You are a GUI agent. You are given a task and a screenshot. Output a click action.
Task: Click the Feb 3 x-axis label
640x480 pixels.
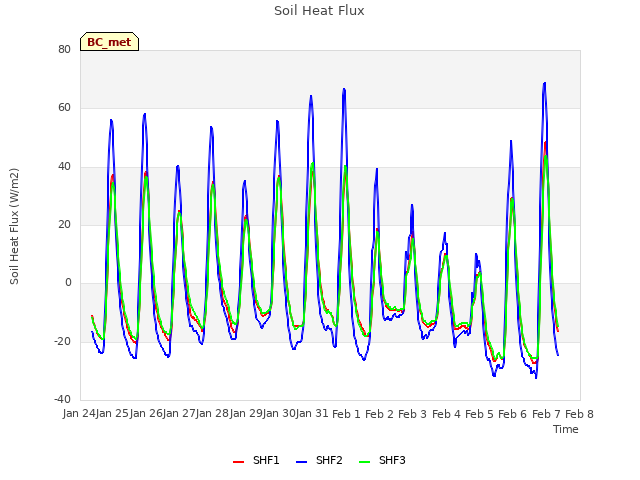[x=412, y=414]
